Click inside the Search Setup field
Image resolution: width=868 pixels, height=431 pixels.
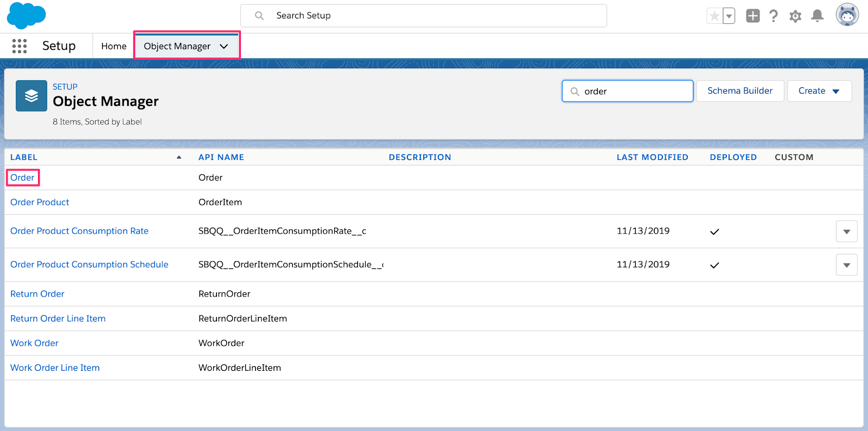coord(424,16)
